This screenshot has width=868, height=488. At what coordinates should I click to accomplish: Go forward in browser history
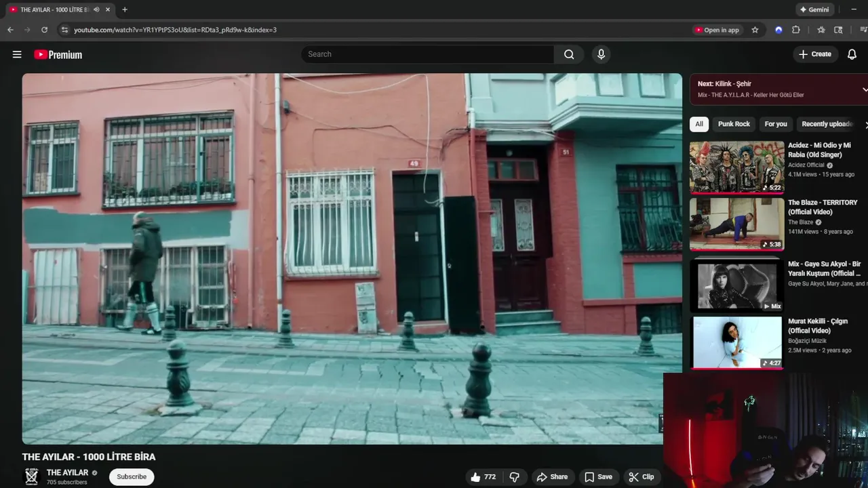27,30
